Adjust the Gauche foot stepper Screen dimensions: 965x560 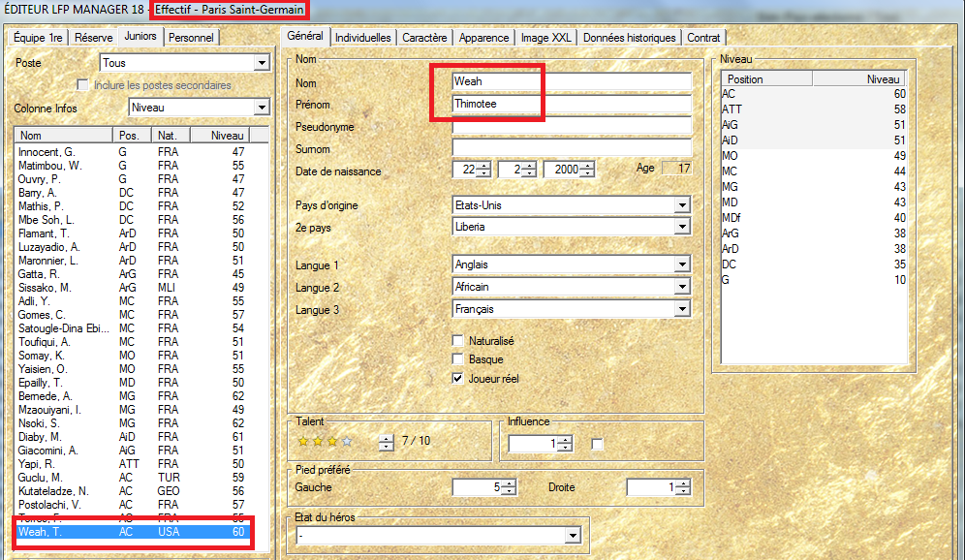[509, 487]
